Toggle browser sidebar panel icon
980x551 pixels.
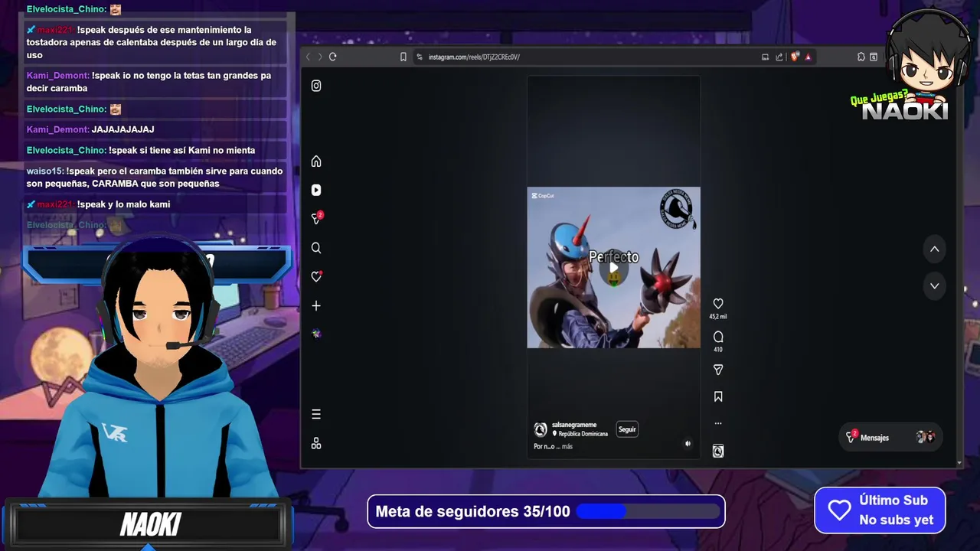(874, 57)
